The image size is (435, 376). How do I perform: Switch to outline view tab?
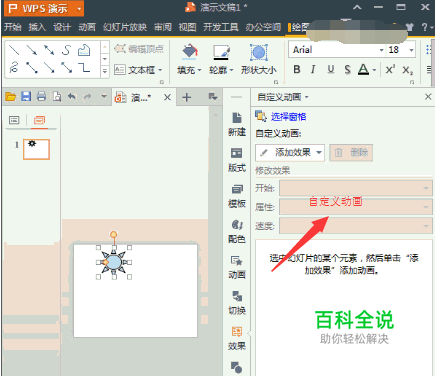(14, 120)
